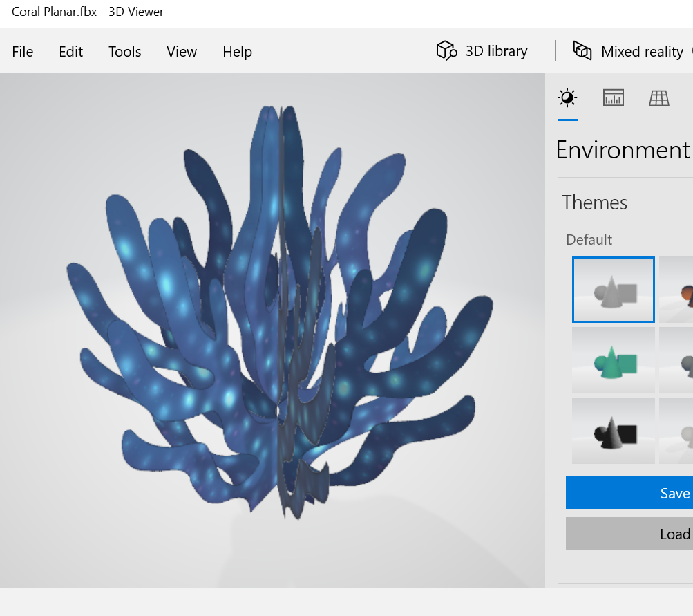
Task: Open the Tools menu
Action: pyautogui.click(x=124, y=52)
